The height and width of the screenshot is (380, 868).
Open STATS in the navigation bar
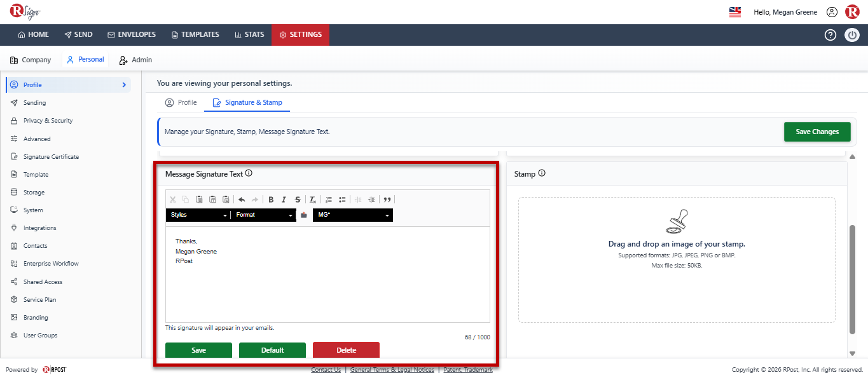point(249,34)
